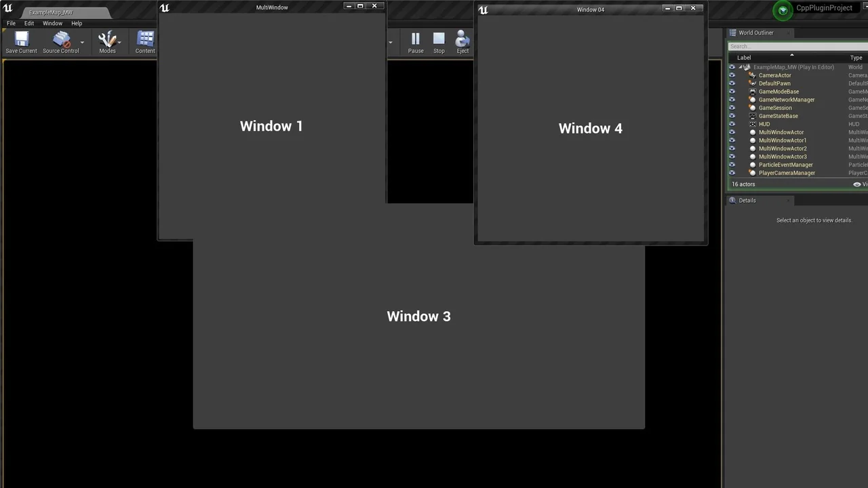Screen dimensions: 868x488
Task: Click the World Outliner panel icon
Action: pyautogui.click(x=731, y=33)
